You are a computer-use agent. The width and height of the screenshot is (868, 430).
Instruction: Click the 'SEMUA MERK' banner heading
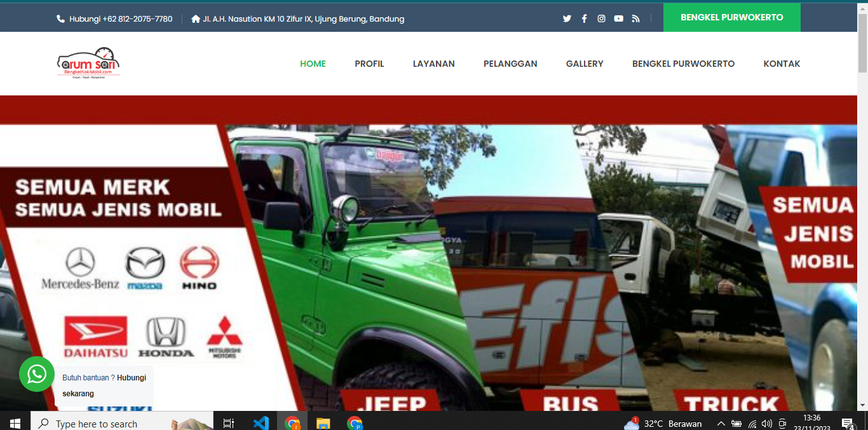coord(93,187)
